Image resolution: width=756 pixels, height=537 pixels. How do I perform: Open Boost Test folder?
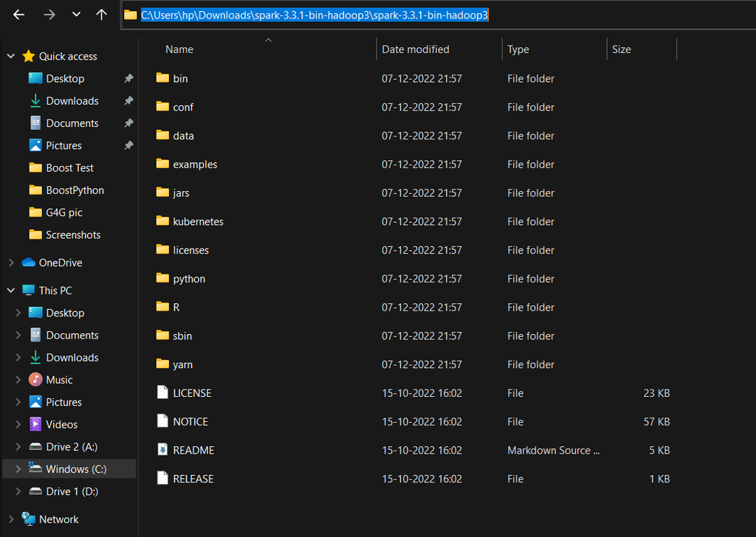click(70, 167)
